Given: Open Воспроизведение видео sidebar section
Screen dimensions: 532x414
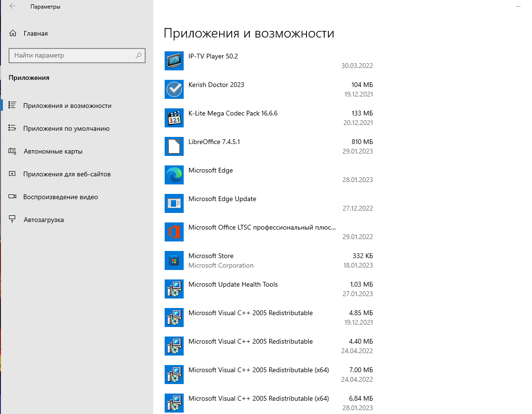Looking at the screenshot, I should click(77, 197).
